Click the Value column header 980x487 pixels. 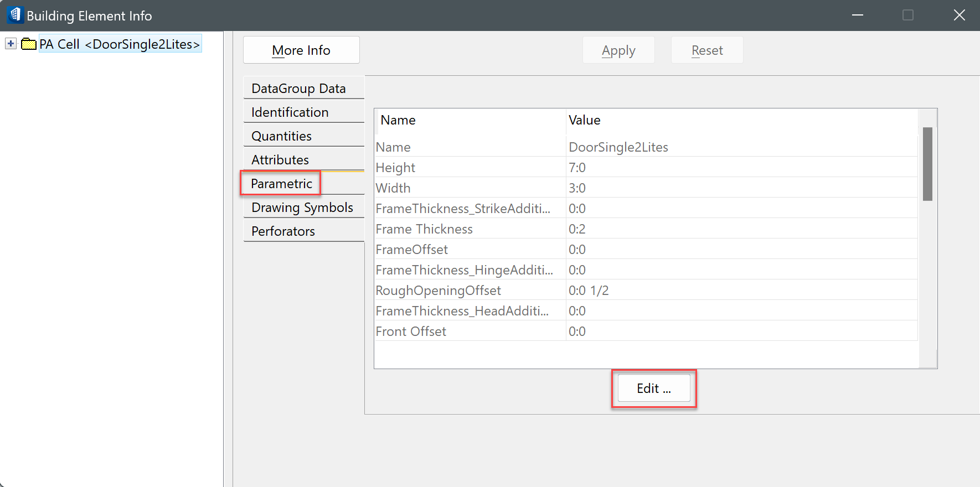(x=585, y=120)
